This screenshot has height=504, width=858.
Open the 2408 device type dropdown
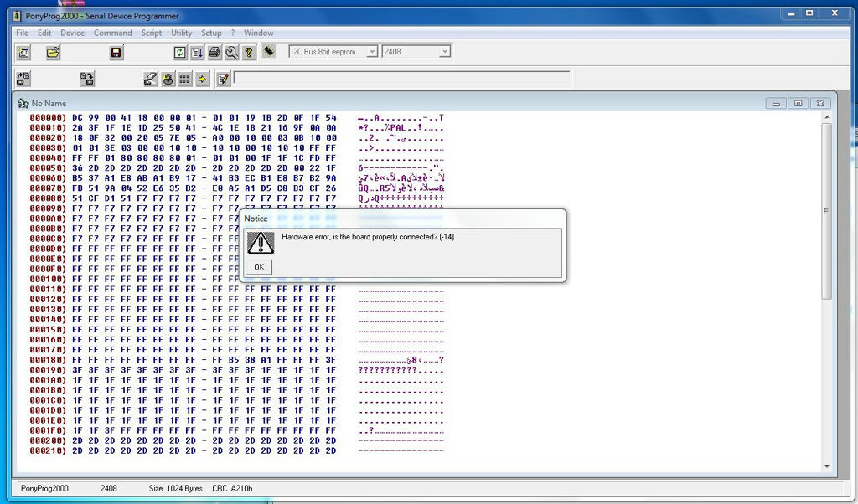click(416, 51)
